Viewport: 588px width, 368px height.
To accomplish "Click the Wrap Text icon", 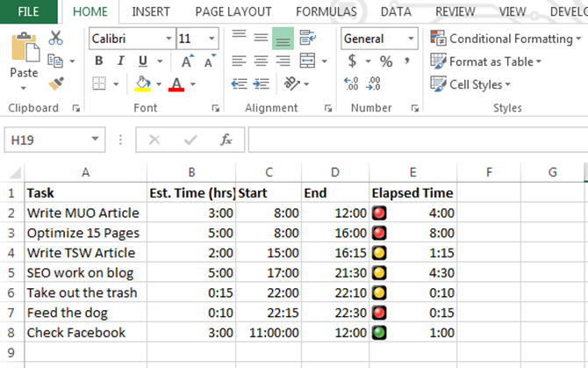I will pos(307,38).
